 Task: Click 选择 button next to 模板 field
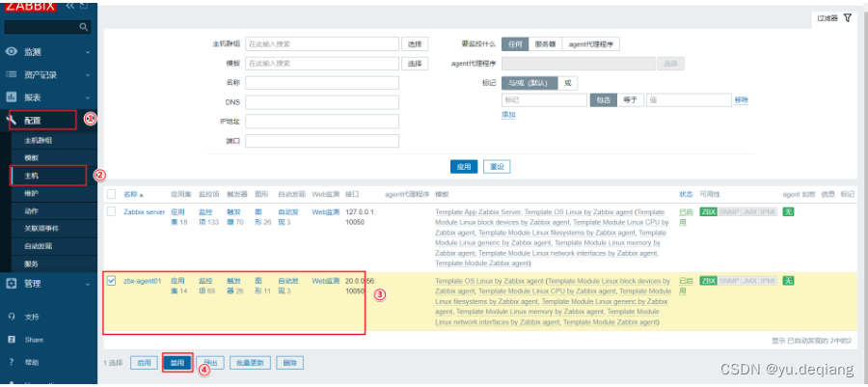415,64
